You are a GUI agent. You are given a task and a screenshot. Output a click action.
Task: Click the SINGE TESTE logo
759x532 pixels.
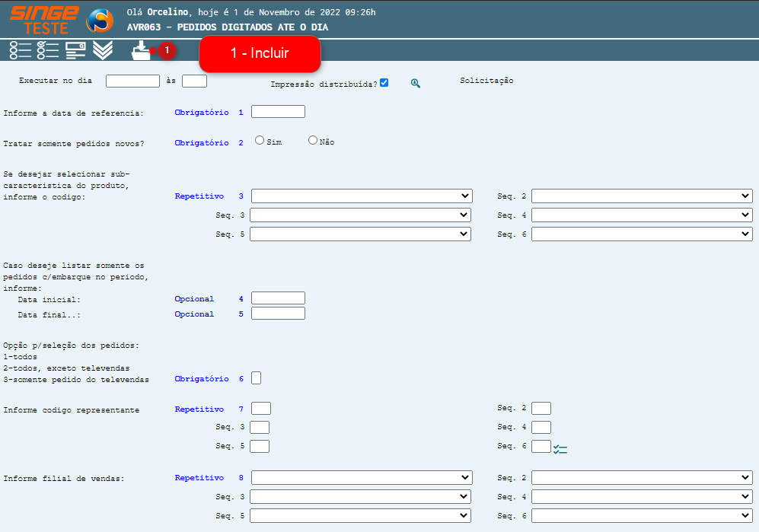(44, 20)
